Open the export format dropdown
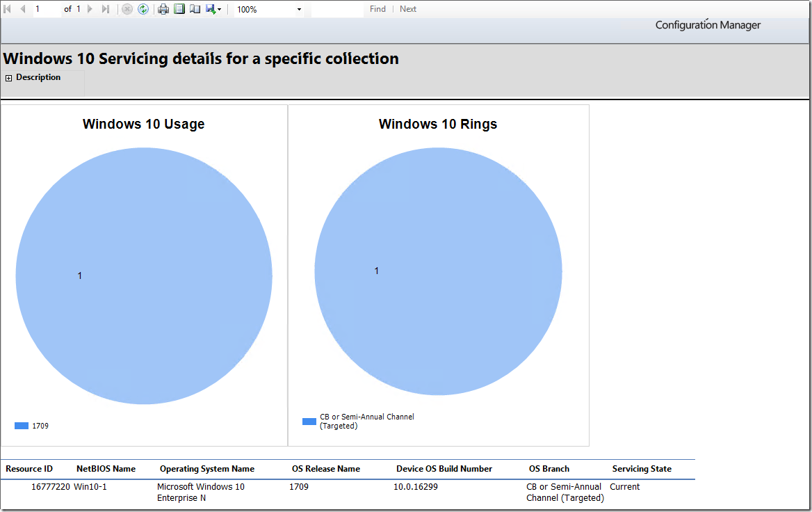Image resolution: width=812 pixels, height=512 pixels. pyautogui.click(x=213, y=9)
